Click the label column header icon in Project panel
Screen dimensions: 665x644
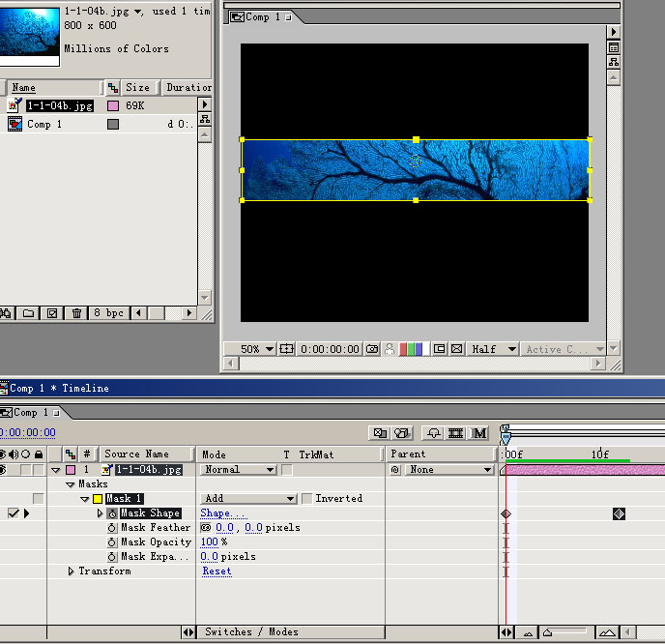[x=112, y=88]
